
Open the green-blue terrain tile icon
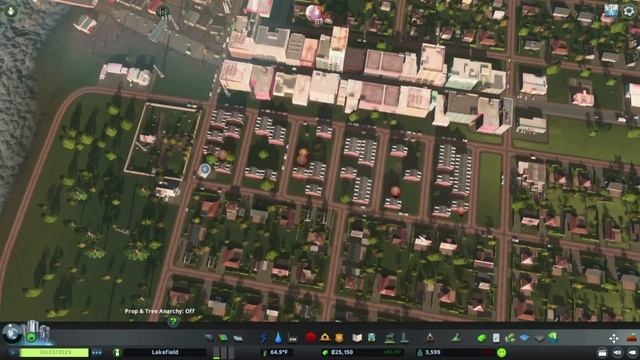point(553,338)
